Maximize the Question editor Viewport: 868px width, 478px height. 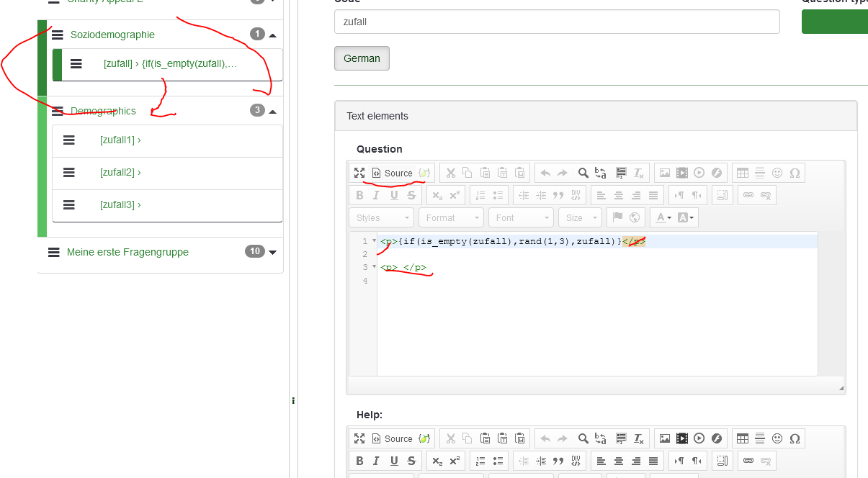359,173
